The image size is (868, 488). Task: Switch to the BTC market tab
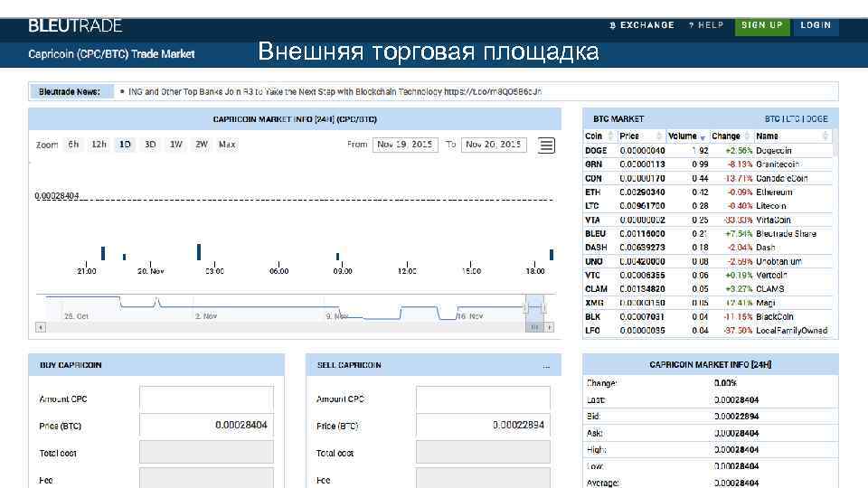pyautogui.click(x=771, y=119)
